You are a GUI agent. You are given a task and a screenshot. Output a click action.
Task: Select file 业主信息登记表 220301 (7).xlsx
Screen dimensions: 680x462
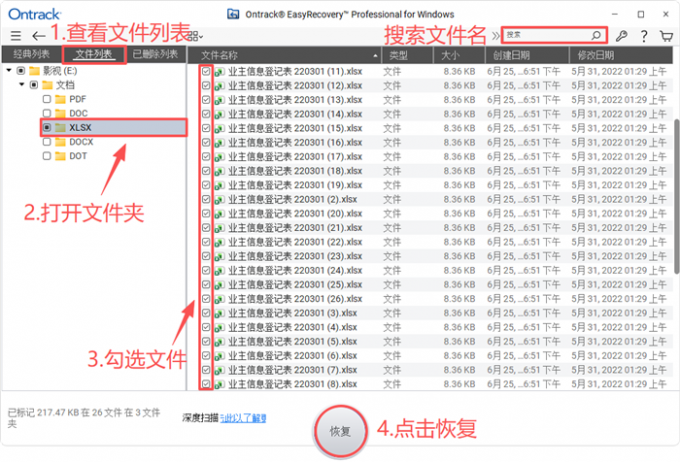(x=293, y=370)
